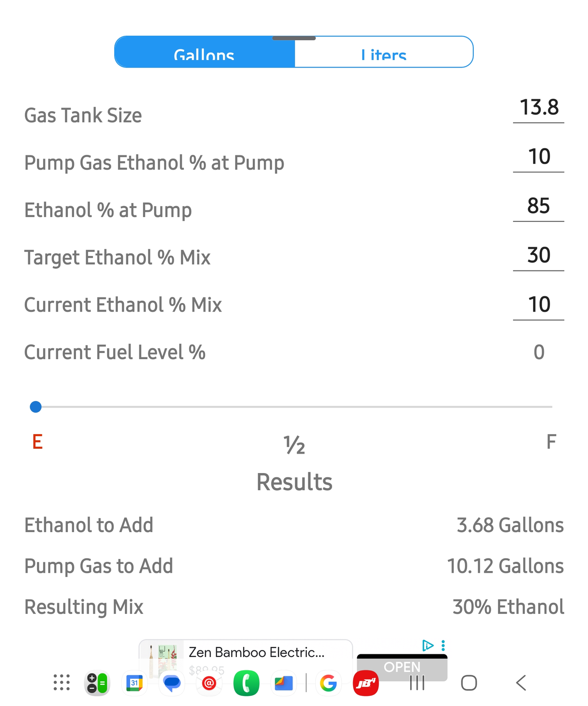The width and height of the screenshot is (588, 706).
Task: Open the ad options three-dot menu
Action: [443, 646]
